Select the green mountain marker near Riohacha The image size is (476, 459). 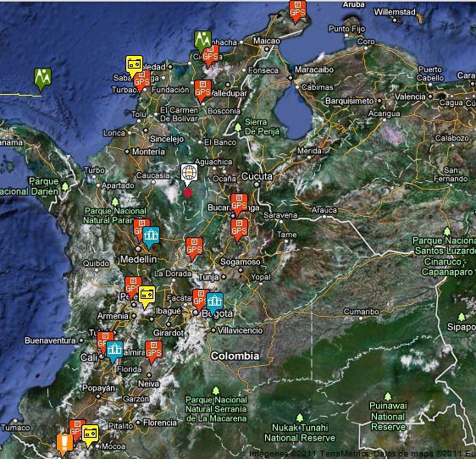pyautogui.click(x=202, y=41)
